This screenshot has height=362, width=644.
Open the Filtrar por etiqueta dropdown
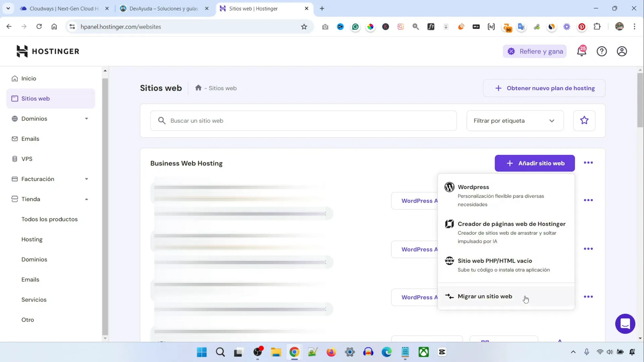515,120
